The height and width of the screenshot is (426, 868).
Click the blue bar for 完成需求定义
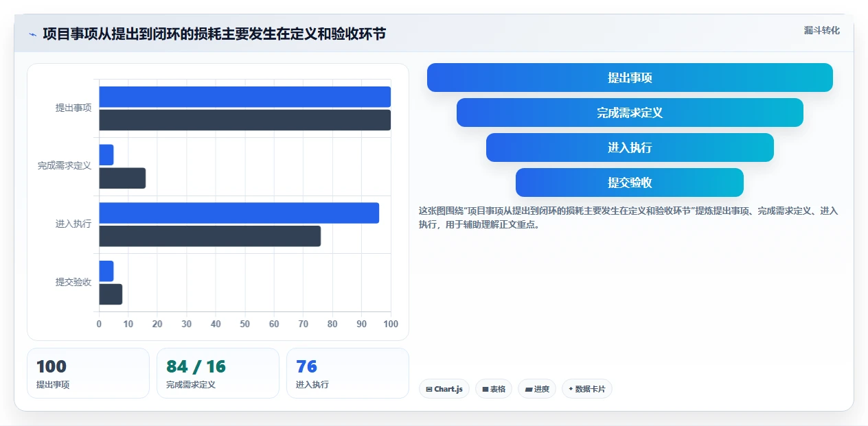click(106, 155)
